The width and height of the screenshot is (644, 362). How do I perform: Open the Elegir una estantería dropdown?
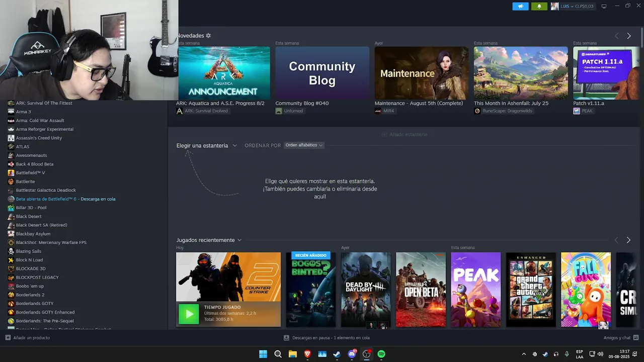coord(206,145)
